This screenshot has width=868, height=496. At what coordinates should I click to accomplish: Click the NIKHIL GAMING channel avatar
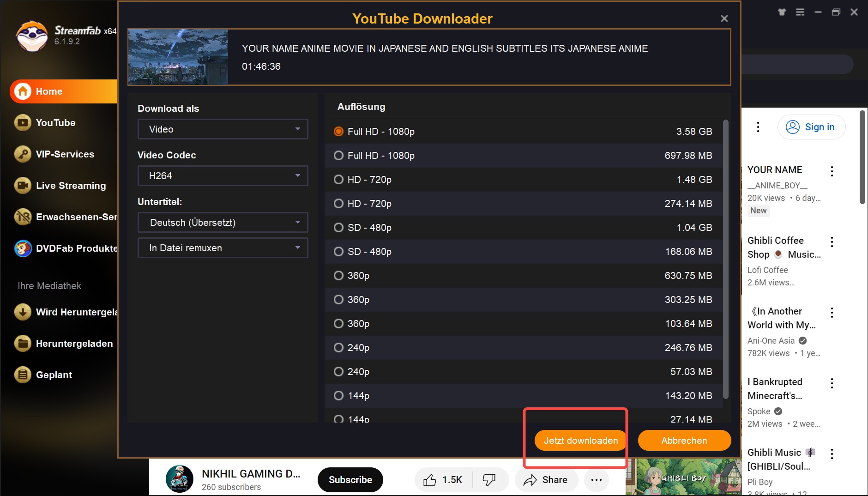tap(179, 479)
